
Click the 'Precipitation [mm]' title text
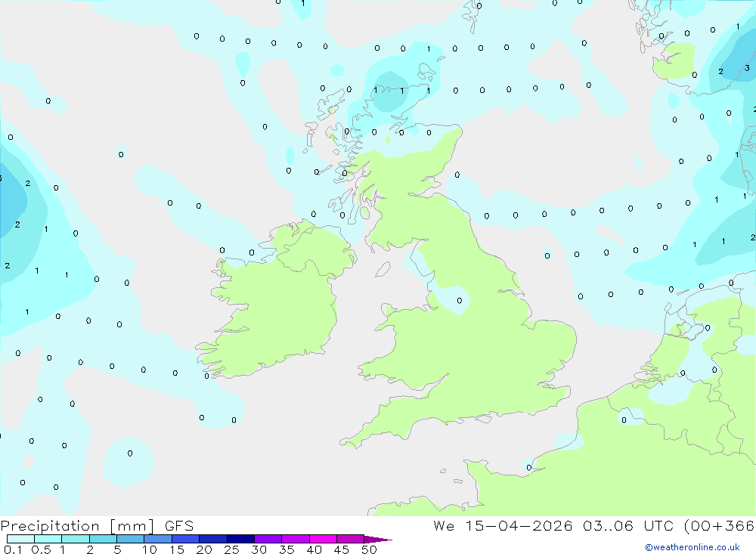click(x=77, y=526)
